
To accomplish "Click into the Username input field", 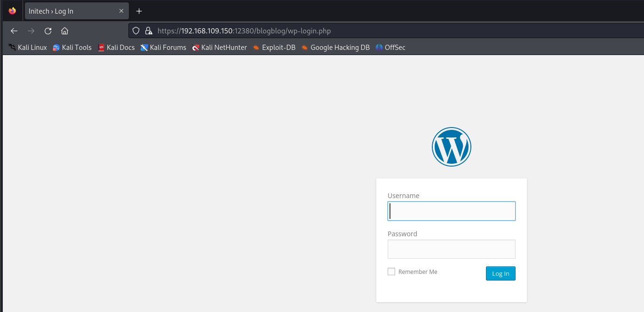I will [x=452, y=211].
